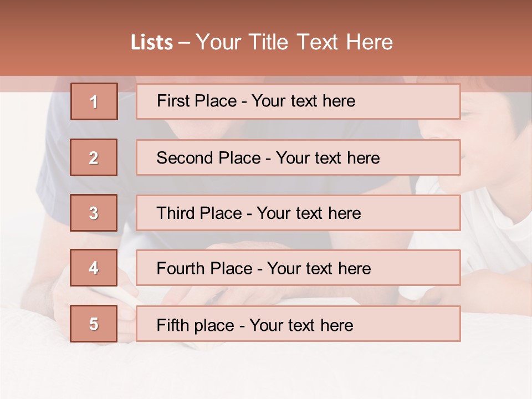Viewport: 532px width, 399px height.
Task: Click the slide title text
Action: coord(262,42)
